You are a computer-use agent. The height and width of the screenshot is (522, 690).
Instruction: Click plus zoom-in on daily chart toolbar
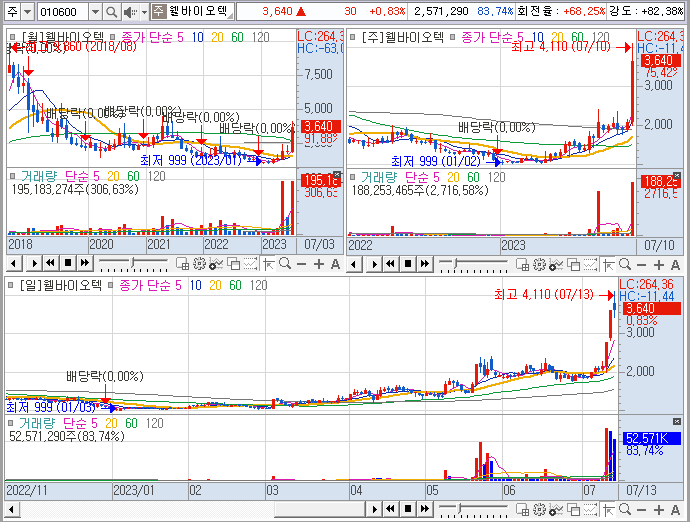tap(659, 510)
